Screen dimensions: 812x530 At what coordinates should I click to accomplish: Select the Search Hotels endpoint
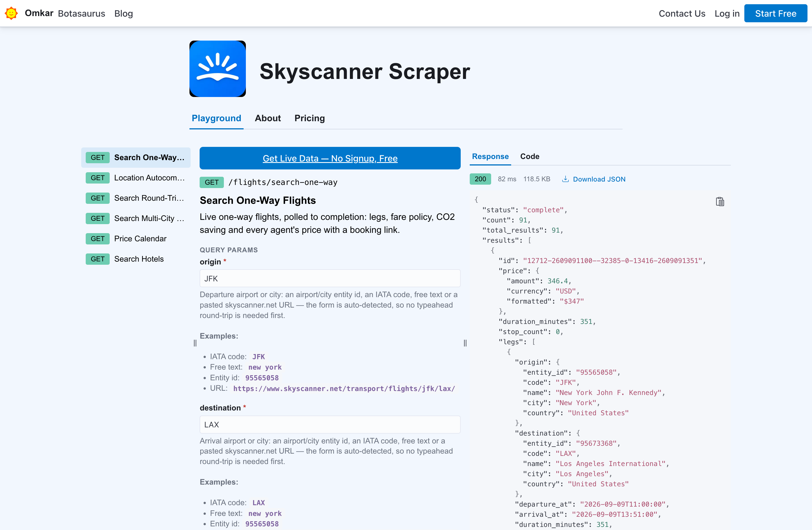(136, 259)
